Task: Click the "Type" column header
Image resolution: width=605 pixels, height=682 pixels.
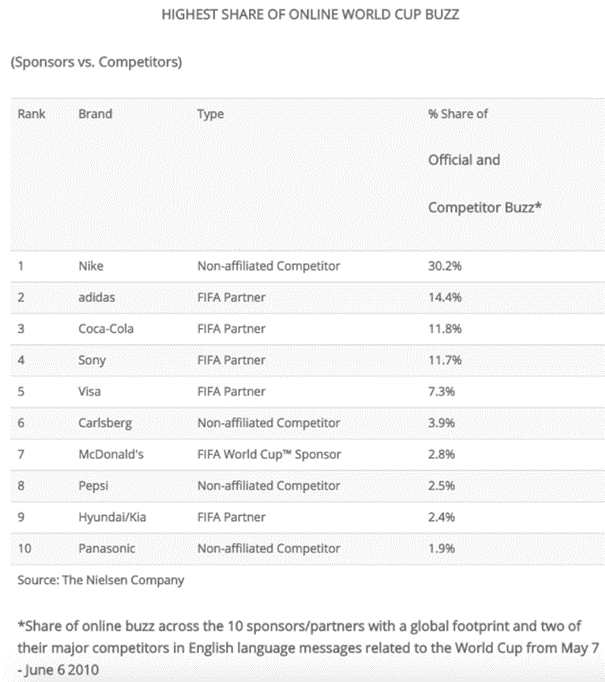Action: point(211,114)
